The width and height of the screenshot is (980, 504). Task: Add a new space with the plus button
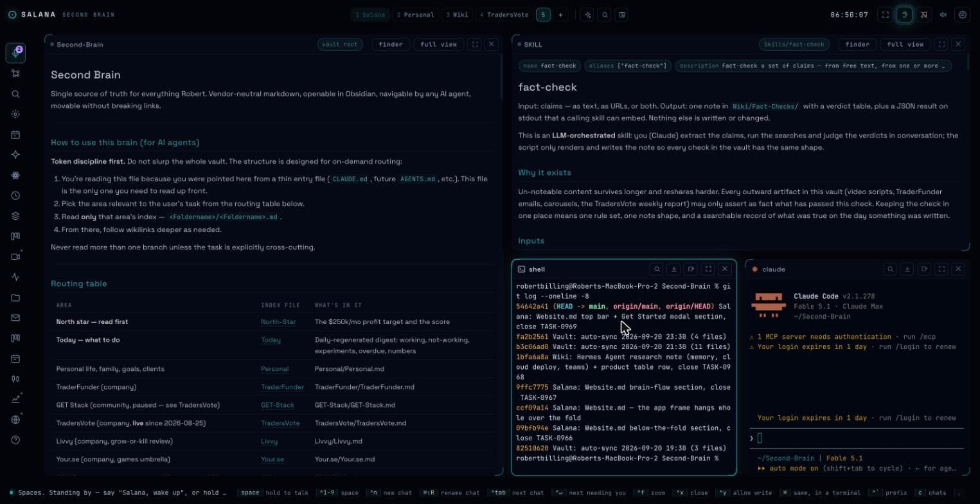[560, 15]
